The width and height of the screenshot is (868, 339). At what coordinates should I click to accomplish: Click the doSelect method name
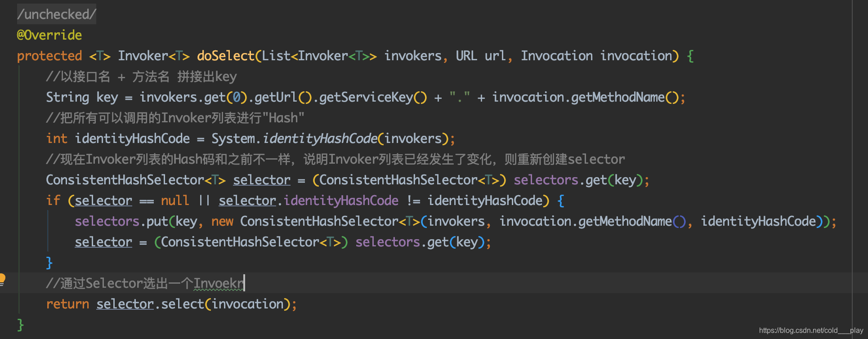point(226,56)
